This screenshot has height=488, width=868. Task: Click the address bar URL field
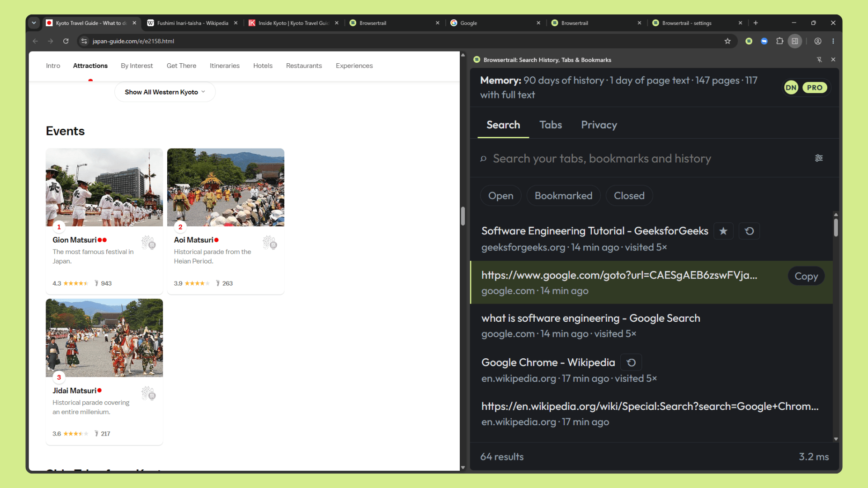[402, 41]
